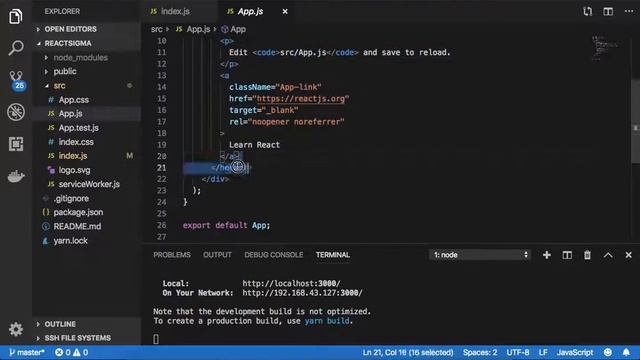This screenshot has height=360, width=640.
Task: Click the src breadcrumb segment
Action: coord(156,29)
